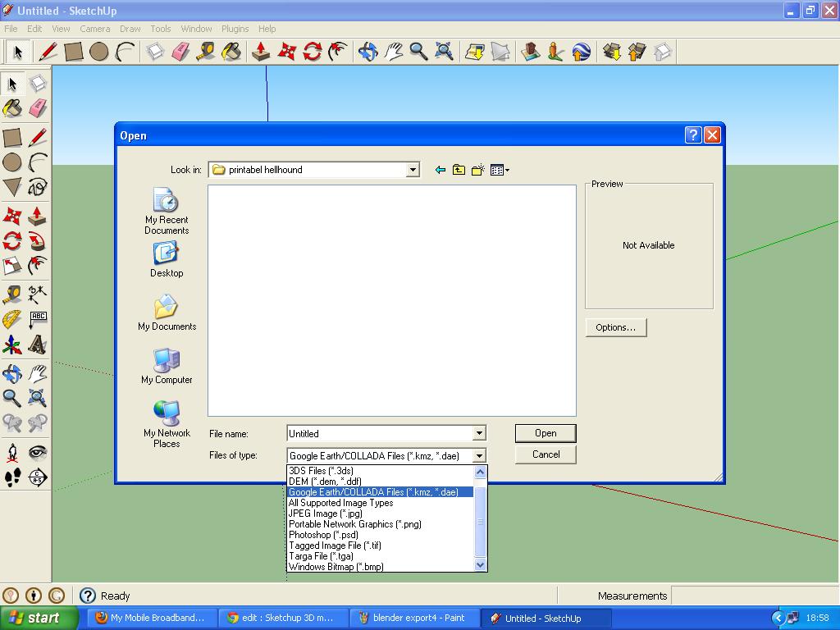This screenshot has width=840, height=630.
Task: Click the Zoom Extents icon in top toolbar
Action: [x=444, y=52]
